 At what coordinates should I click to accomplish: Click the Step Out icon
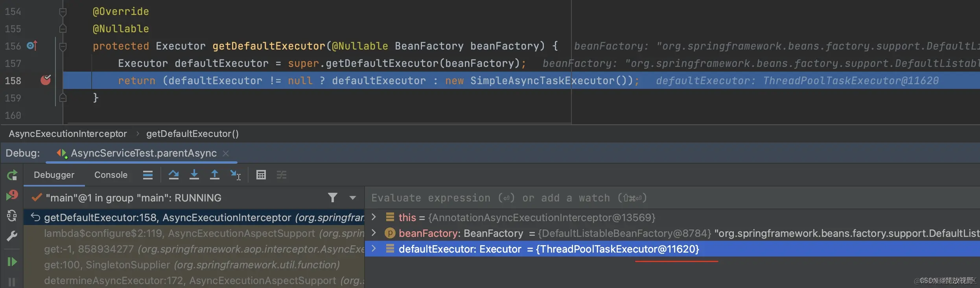coord(215,175)
